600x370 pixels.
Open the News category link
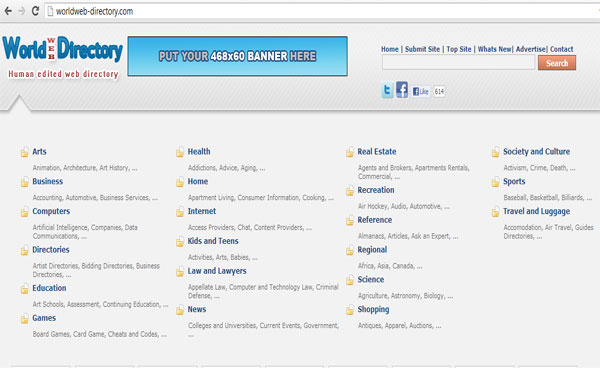[197, 309]
